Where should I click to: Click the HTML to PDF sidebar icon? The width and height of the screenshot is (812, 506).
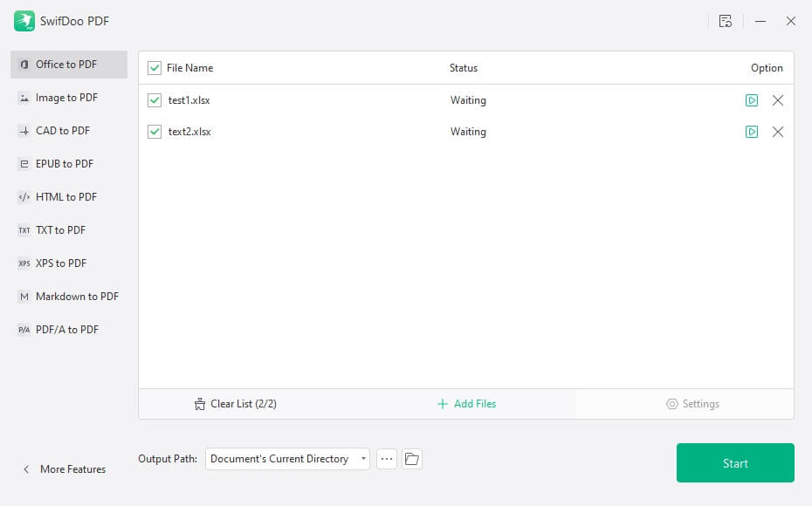click(24, 197)
